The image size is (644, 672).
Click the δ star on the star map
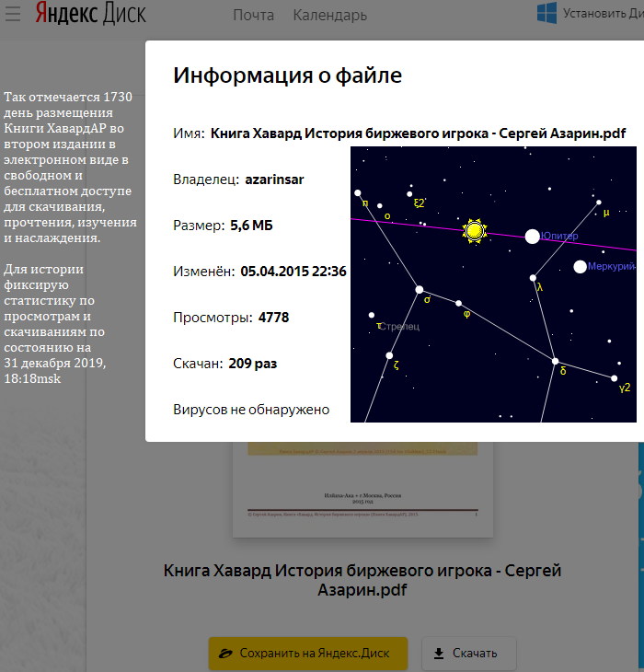pyautogui.click(x=555, y=361)
